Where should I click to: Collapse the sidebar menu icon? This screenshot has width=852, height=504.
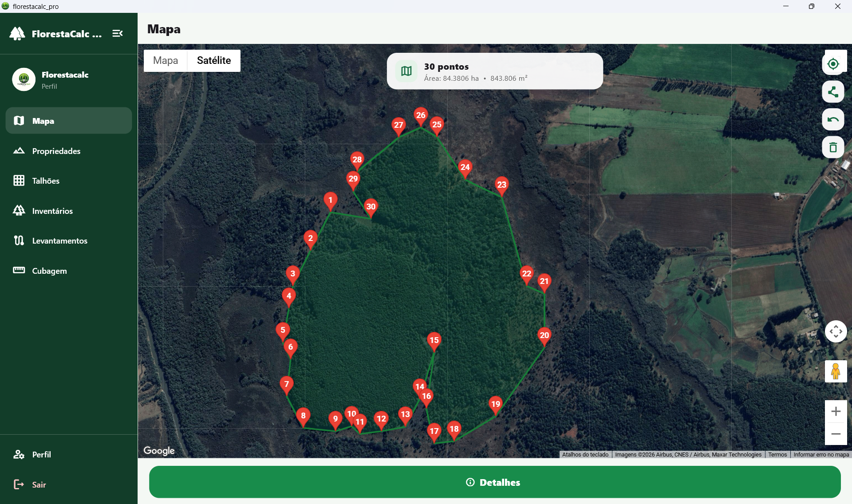[x=117, y=34]
